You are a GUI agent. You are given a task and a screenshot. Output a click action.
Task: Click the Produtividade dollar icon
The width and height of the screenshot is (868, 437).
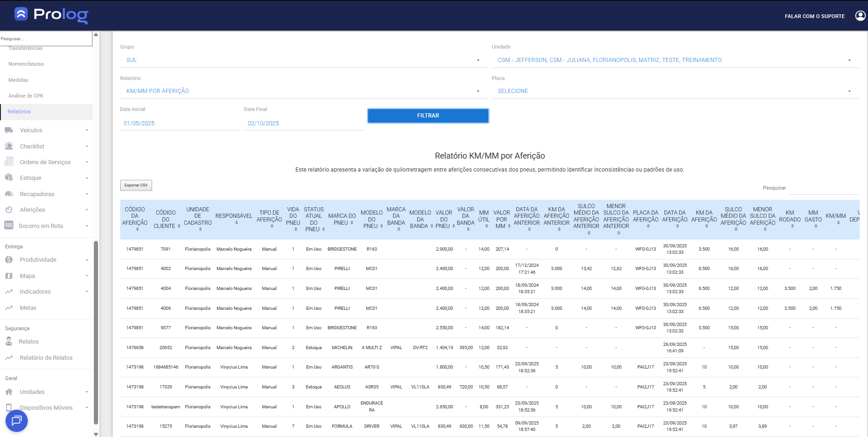click(x=9, y=260)
